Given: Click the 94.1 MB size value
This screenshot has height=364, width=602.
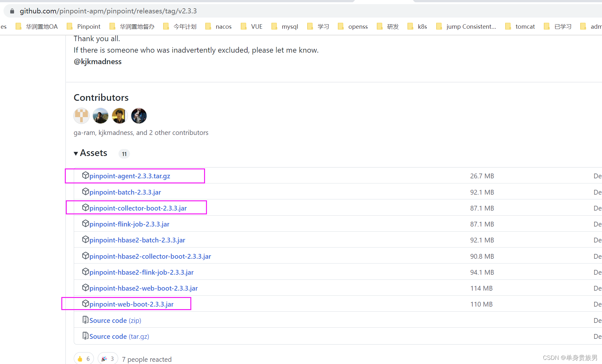Looking at the screenshot, I should click(482, 272).
